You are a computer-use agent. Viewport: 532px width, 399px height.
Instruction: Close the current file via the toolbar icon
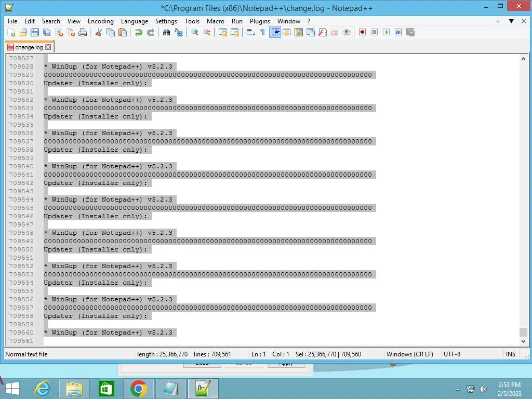59,32
